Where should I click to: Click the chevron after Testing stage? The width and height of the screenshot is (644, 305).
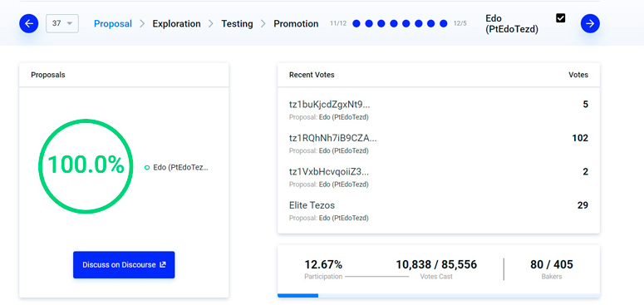[263, 24]
